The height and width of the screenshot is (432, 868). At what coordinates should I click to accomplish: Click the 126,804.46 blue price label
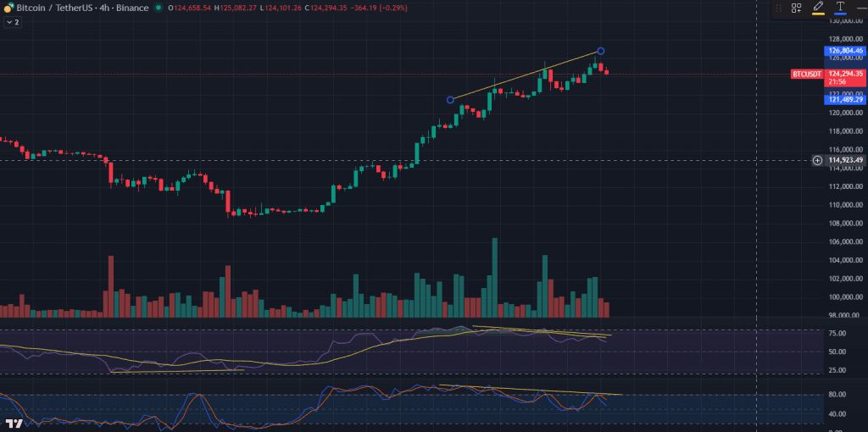coord(844,51)
